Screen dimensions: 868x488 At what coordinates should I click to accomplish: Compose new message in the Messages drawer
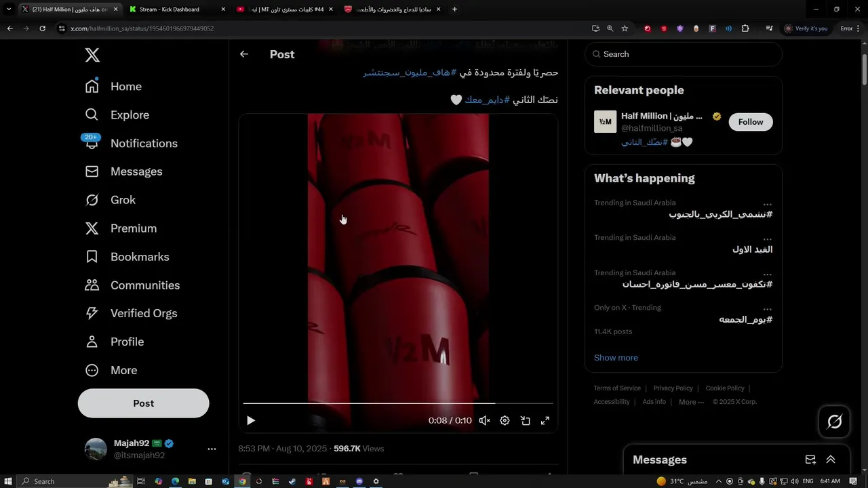(810, 460)
